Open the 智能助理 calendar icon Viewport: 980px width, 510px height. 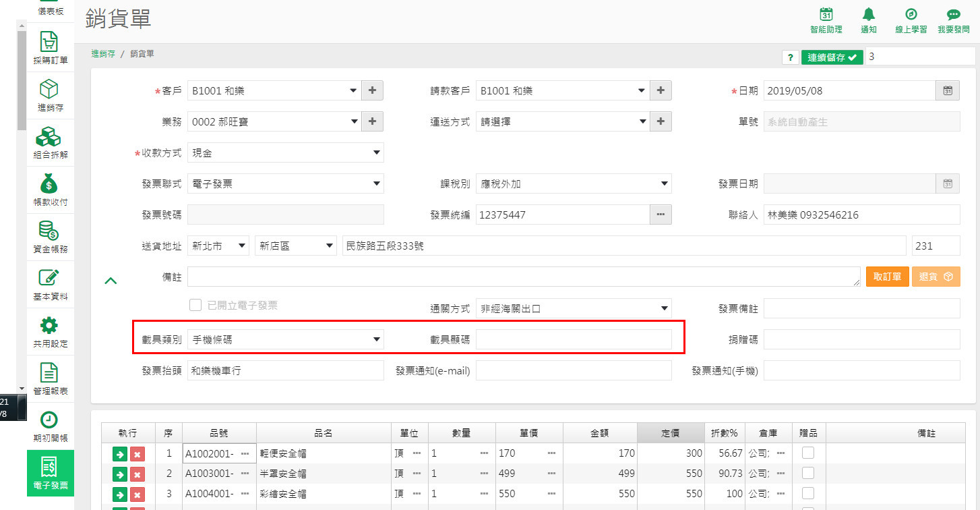[826, 21]
